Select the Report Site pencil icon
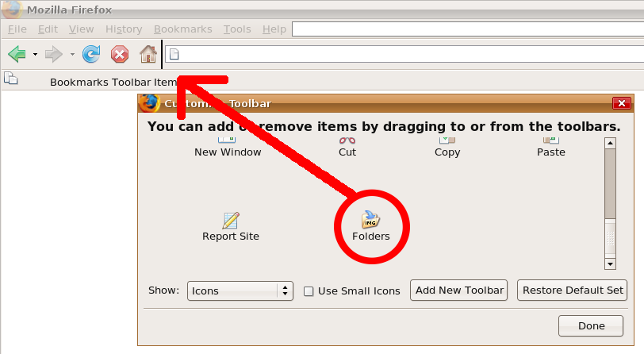The image size is (644, 354). [x=231, y=221]
